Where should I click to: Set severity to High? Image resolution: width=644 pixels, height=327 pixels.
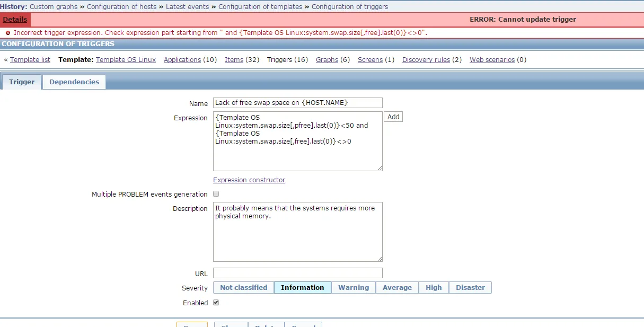coord(434,288)
